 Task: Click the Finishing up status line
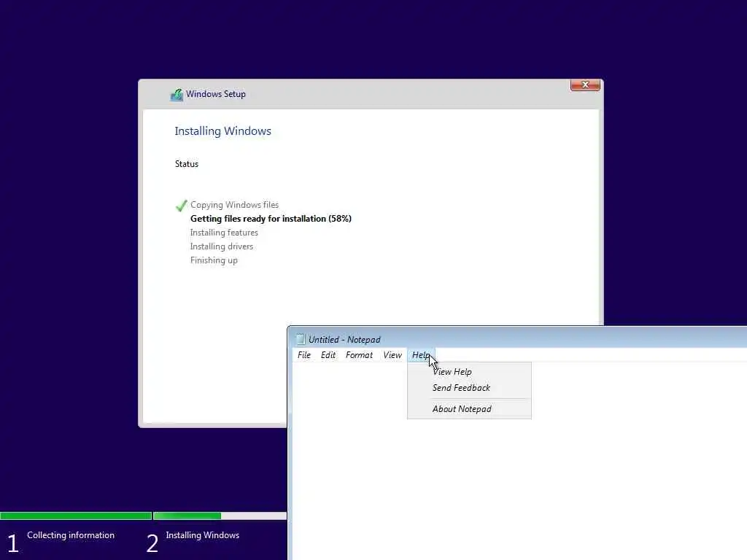coord(214,260)
